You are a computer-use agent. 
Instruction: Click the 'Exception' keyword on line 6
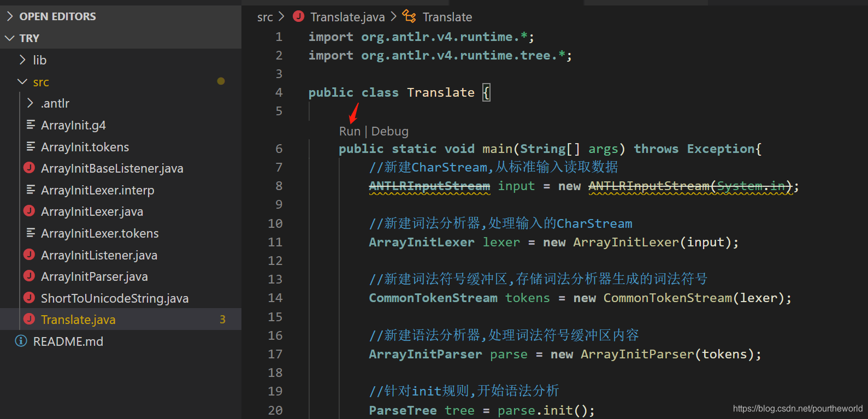click(721, 149)
